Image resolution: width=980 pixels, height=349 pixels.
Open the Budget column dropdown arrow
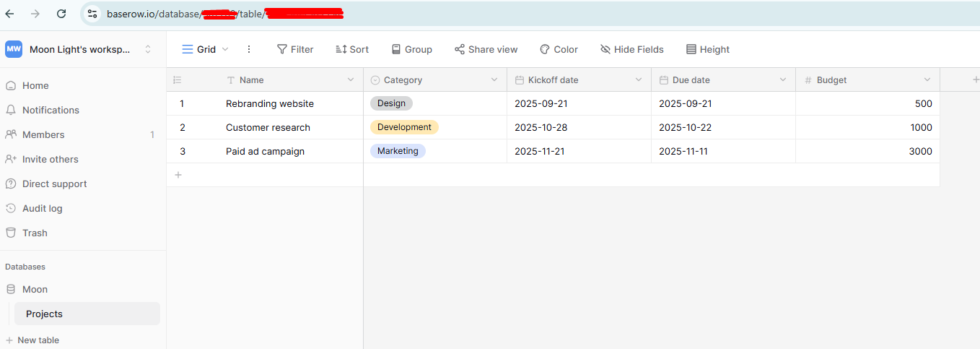[x=927, y=79]
